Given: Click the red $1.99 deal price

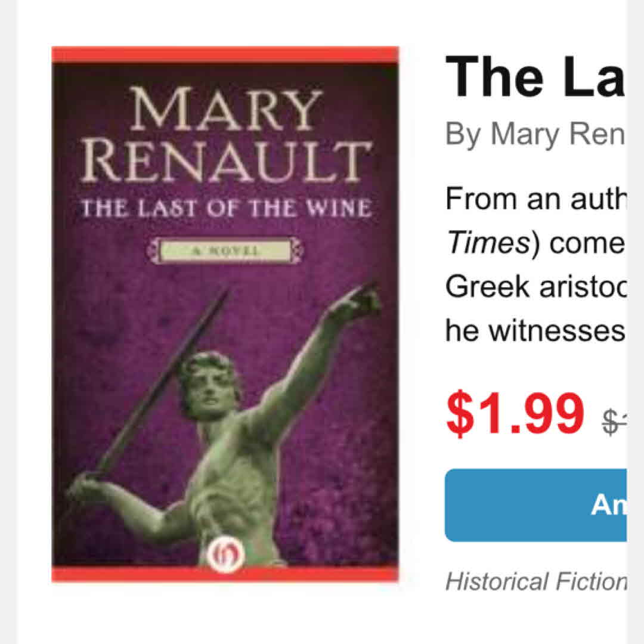Looking at the screenshot, I should (x=515, y=413).
